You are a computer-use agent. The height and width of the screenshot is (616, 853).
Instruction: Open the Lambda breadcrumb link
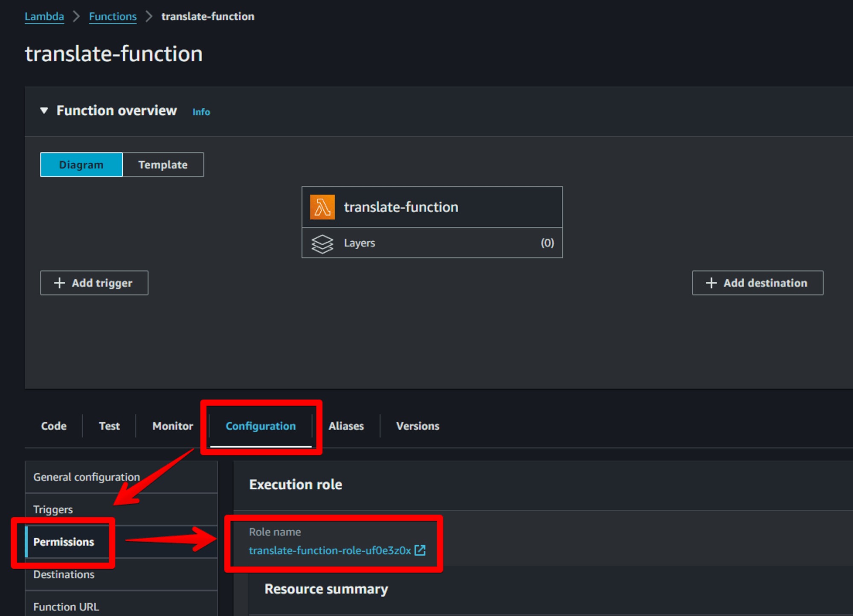44,16
